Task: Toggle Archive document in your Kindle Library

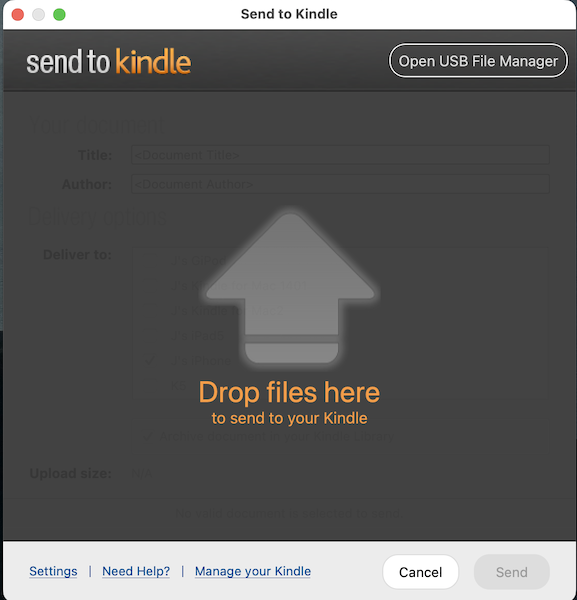Action: [x=148, y=436]
